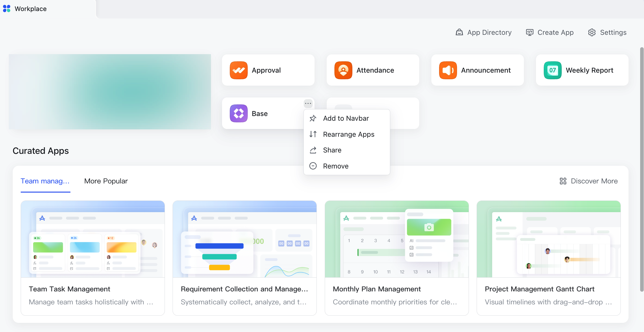This screenshot has width=644, height=332.
Task: Click 'Manage team tasks holistically with' description
Action: pyautogui.click(x=91, y=302)
